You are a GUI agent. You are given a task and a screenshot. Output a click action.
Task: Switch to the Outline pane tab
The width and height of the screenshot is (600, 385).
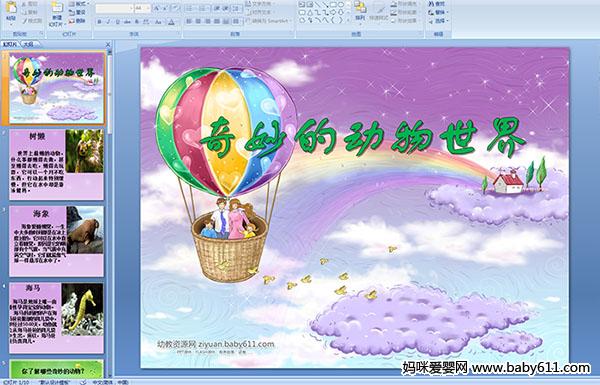coord(29,44)
